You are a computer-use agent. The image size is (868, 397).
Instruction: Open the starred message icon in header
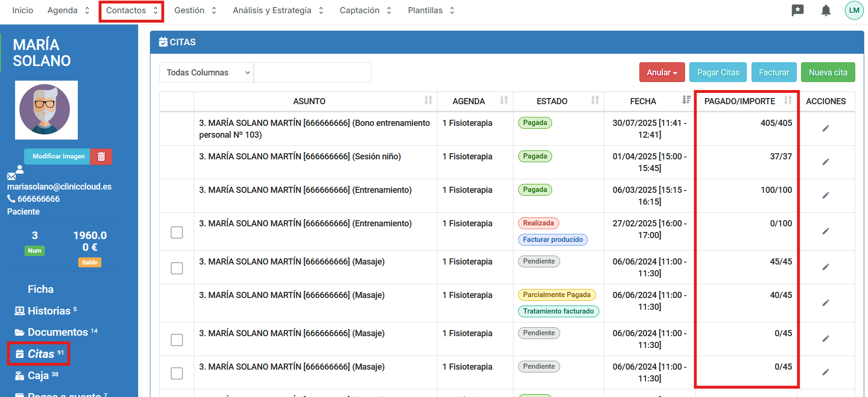coord(797,10)
